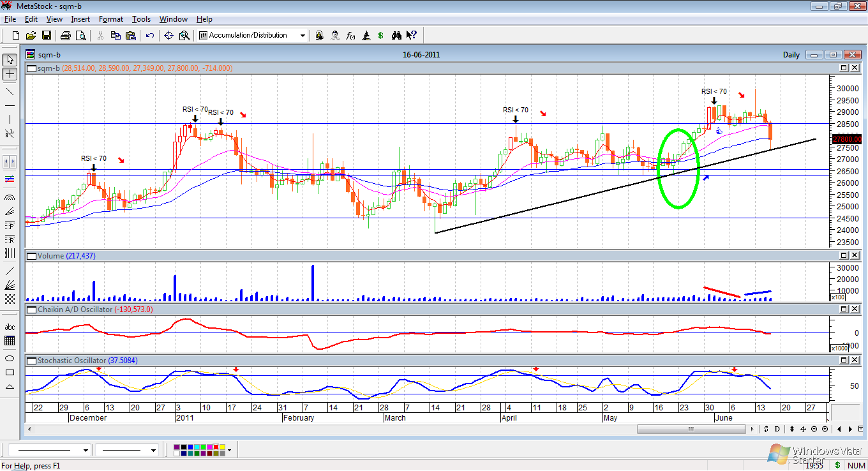The image size is (868, 471).
Task: Open the Format menu
Action: tap(110, 19)
